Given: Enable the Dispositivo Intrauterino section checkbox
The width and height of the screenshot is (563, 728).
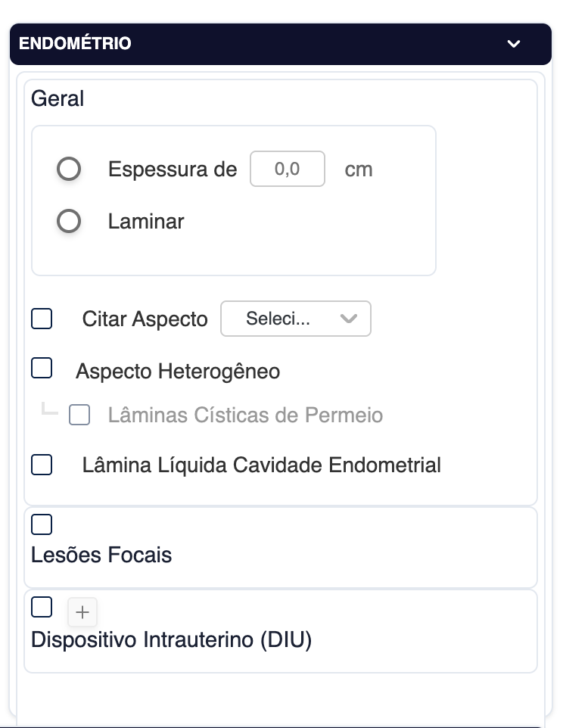Looking at the screenshot, I should [42, 607].
